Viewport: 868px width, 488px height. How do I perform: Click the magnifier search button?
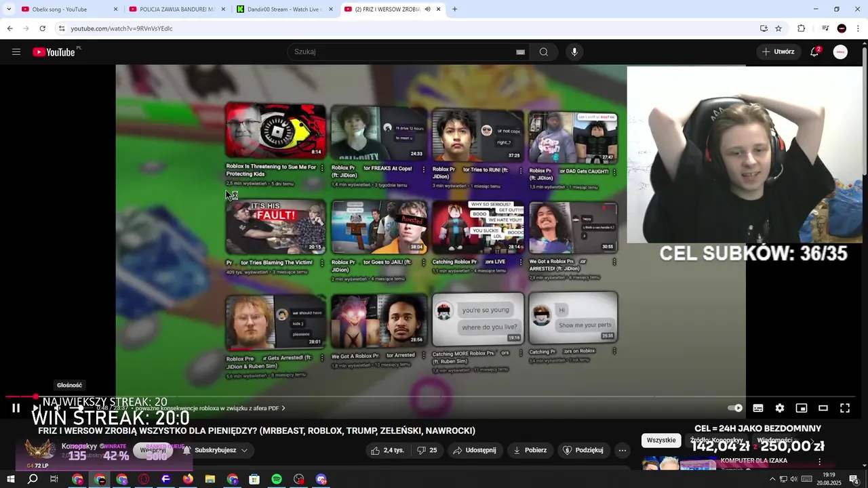coord(544,52)
